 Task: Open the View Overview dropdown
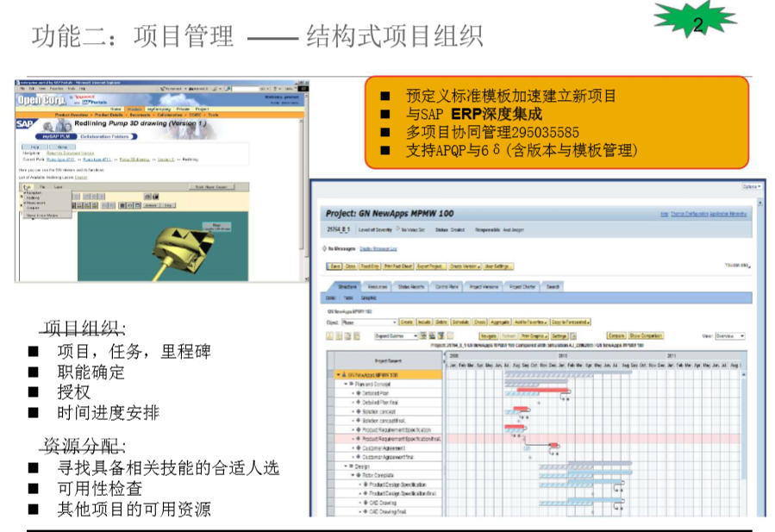(730, 336)
